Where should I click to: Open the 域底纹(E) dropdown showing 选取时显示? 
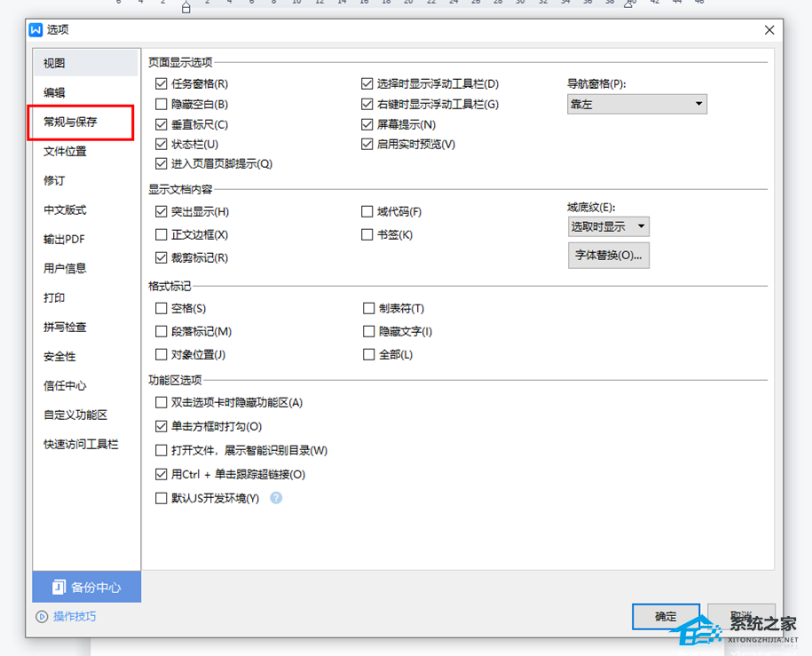(x=609, y=226)
